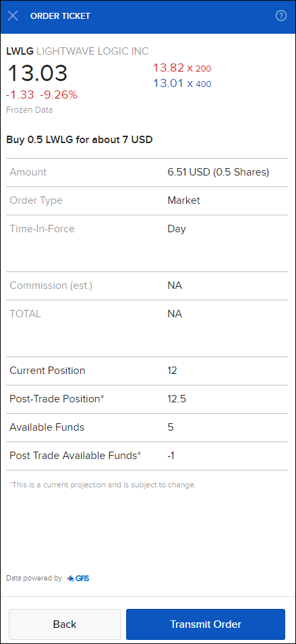Click the Day time-in-force value
This screenshot has width=296, height=644.
[x=177, y=229]
